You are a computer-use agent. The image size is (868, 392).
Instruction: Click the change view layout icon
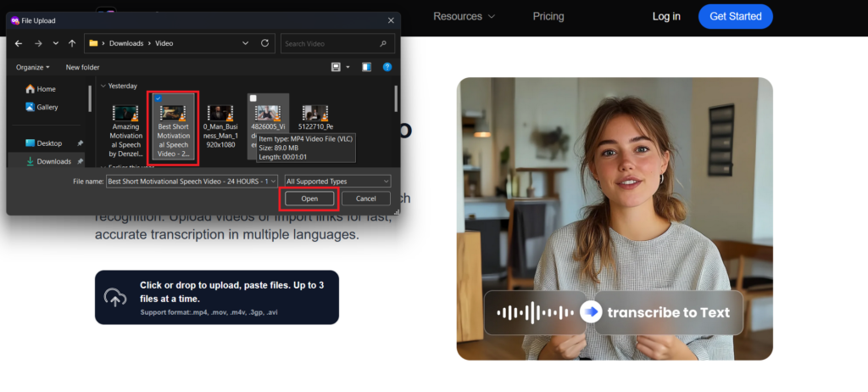coord(336,67)
